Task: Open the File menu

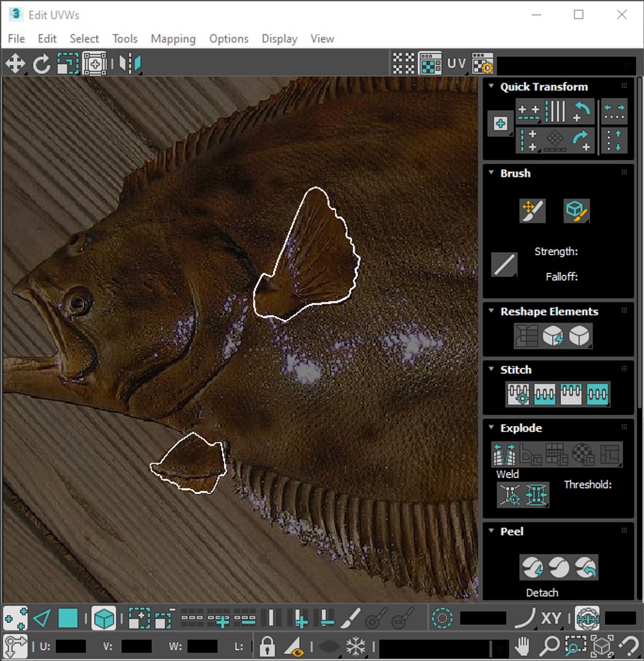Action: pyautogui.click(x=17, y=39)
